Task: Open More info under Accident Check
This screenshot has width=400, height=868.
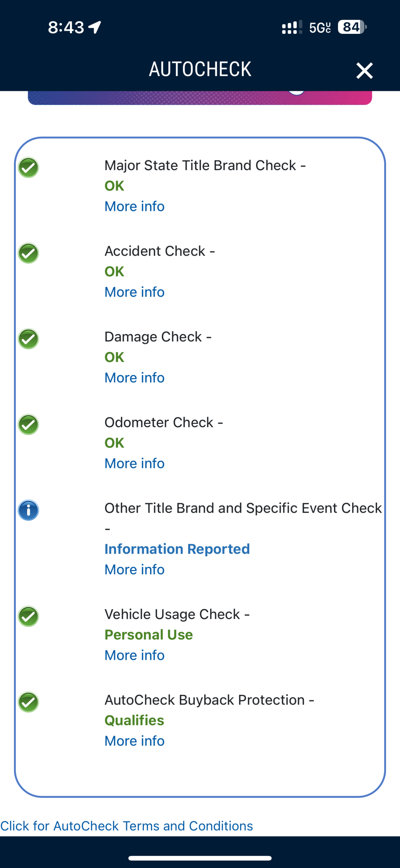Action: 134,292
